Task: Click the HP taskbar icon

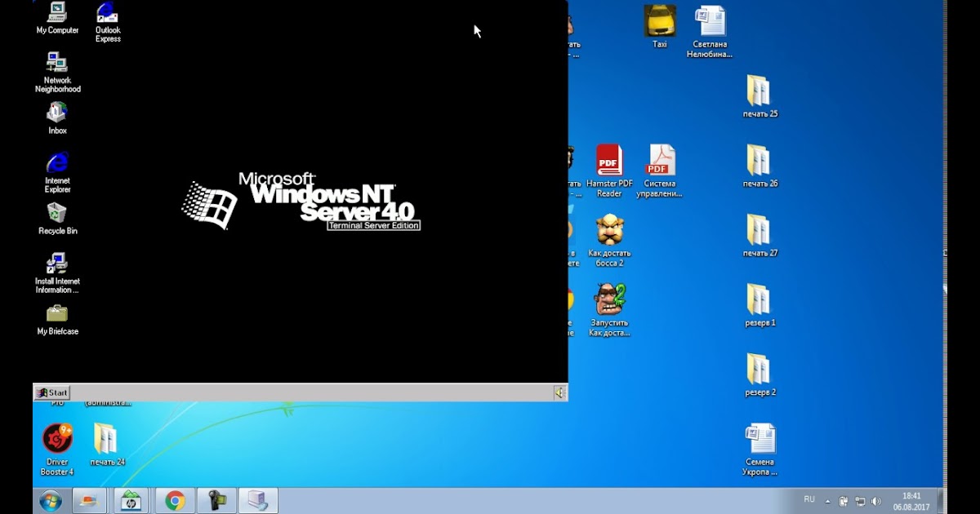Action: pyautogui.click(x=131, y=500)
